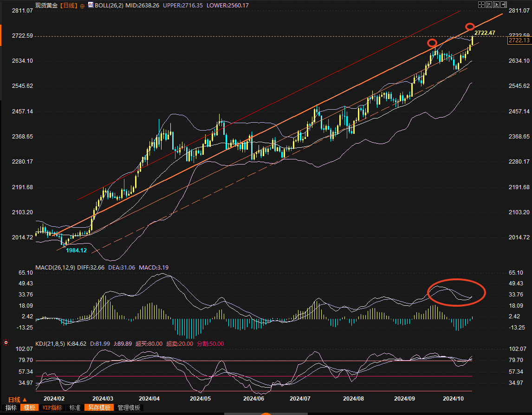532x415 pixels.
Task: Click the red sun icon beside KDJ
Action: 6,343
